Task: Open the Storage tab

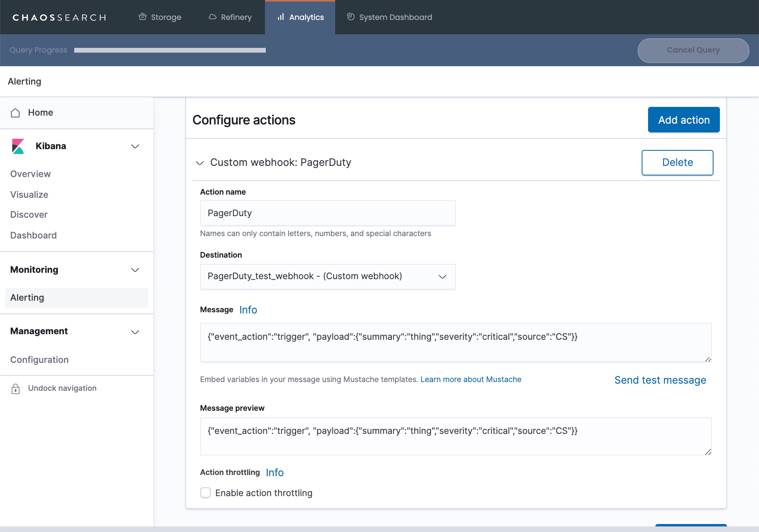Action: coord(160,17)
